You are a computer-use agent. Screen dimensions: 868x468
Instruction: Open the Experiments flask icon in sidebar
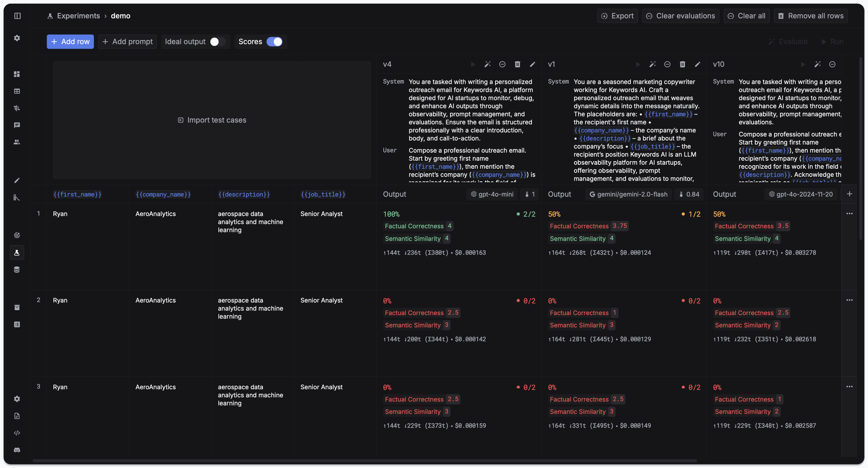[17, 252]
